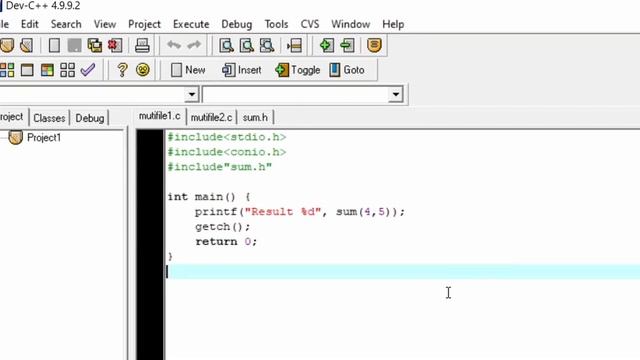Open the Search menu
Viewport: 640px width, 360px height.
pos(66,24)
